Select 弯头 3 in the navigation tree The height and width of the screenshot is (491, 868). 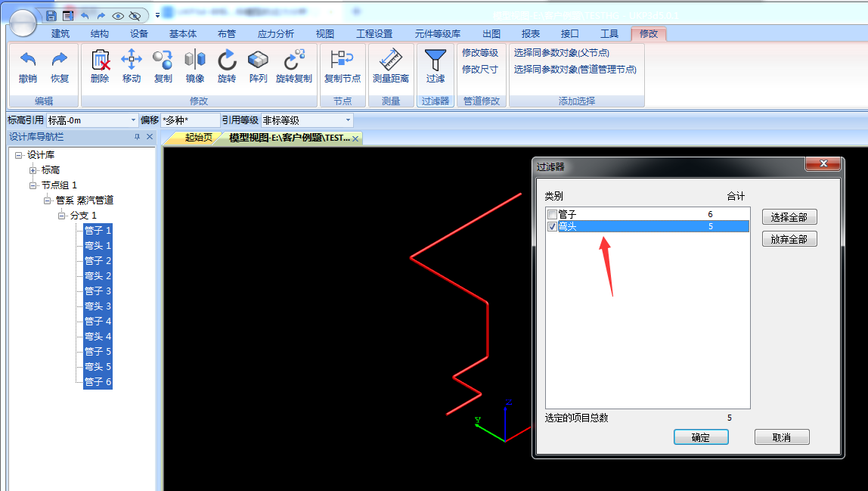98,306
